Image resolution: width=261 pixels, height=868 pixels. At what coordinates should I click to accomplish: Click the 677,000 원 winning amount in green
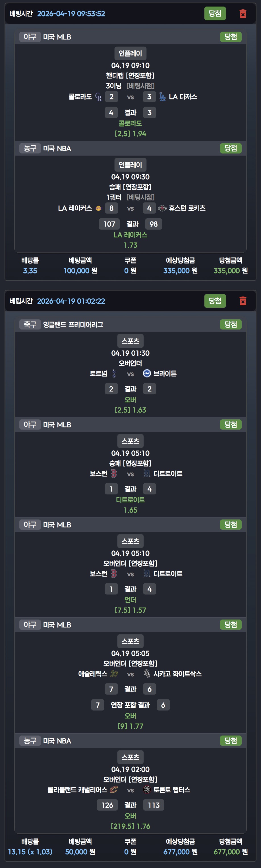[x=230, y=852]
